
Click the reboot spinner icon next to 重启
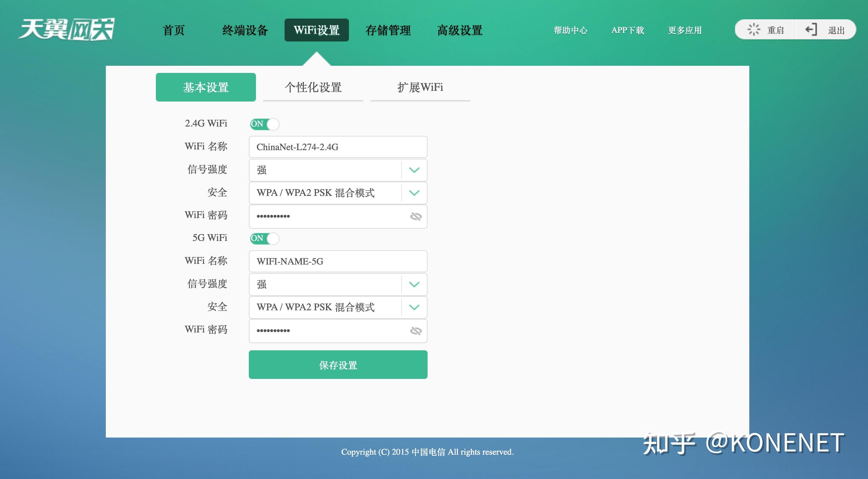(x=755, y=29)
